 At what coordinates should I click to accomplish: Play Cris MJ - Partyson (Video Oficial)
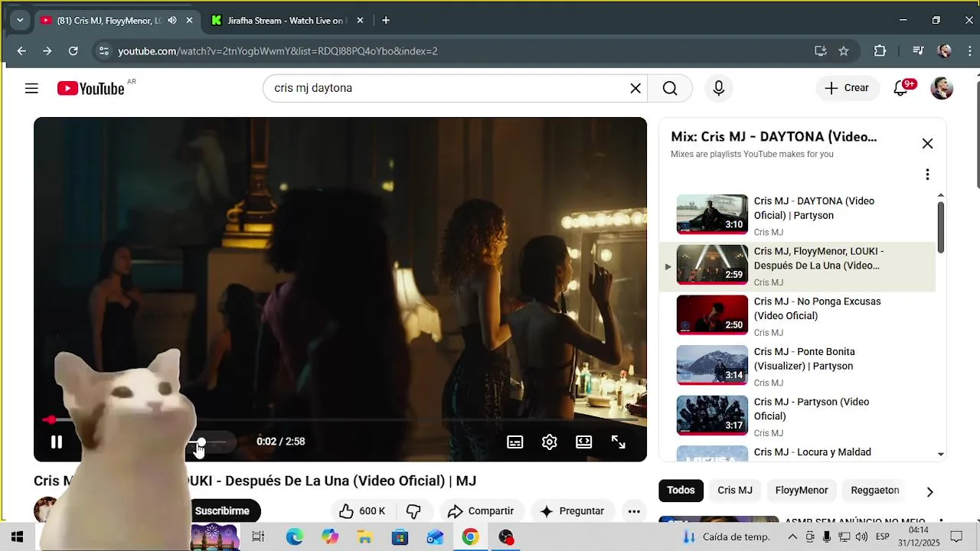coord(797,416)
